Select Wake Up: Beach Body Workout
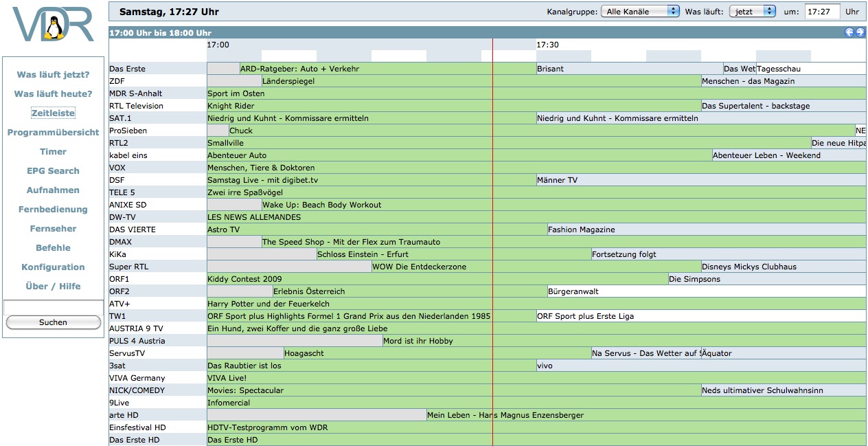The height and width of the screenshot is (446, 868). (564, 205)
